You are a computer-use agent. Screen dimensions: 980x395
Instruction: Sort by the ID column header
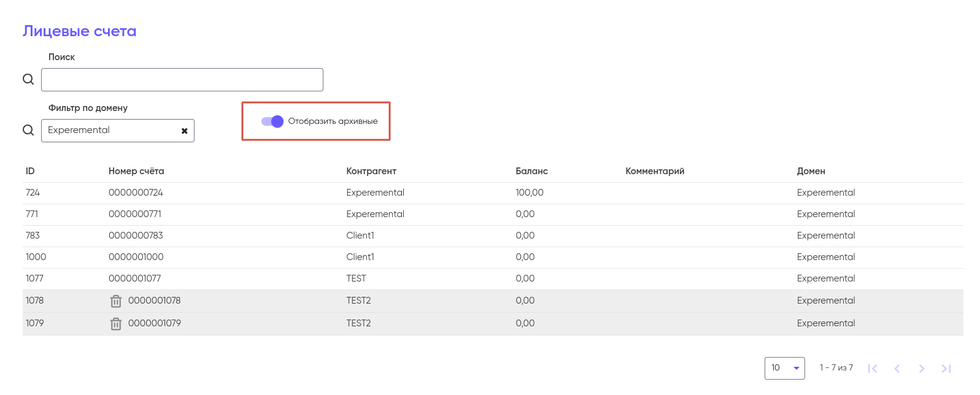[30, 171]
